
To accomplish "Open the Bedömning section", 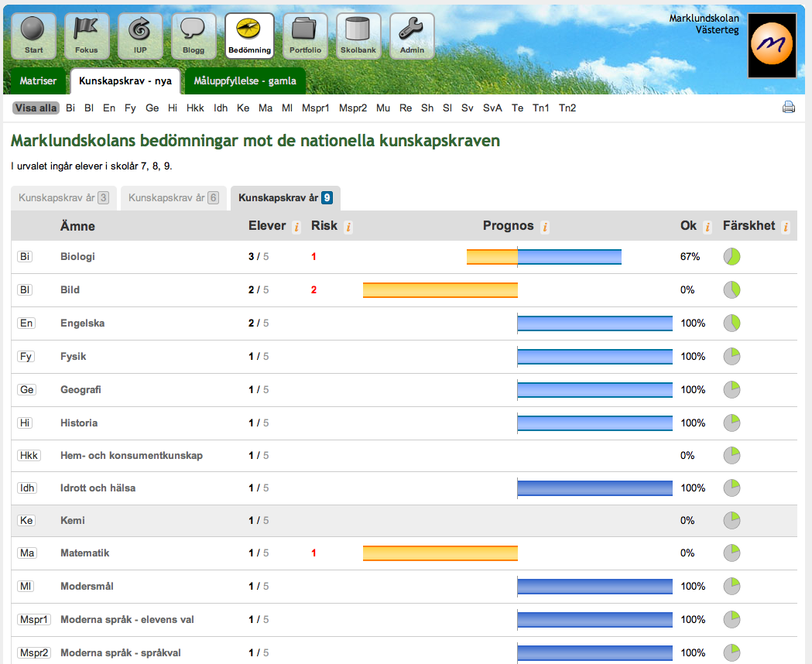I will pos(248,35).
